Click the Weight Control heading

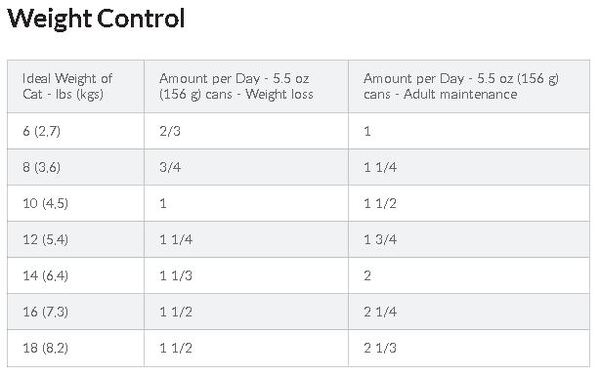point(96,18)
